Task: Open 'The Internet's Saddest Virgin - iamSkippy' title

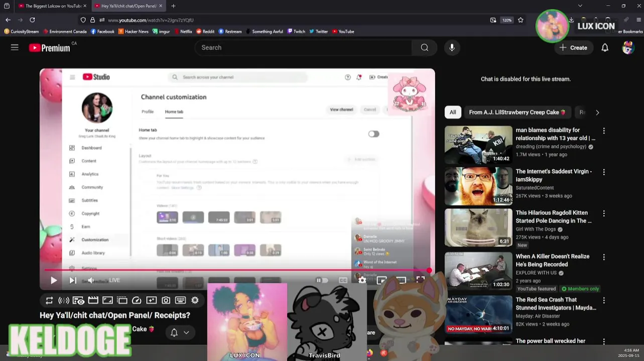Action: click(x=554, y=175)
